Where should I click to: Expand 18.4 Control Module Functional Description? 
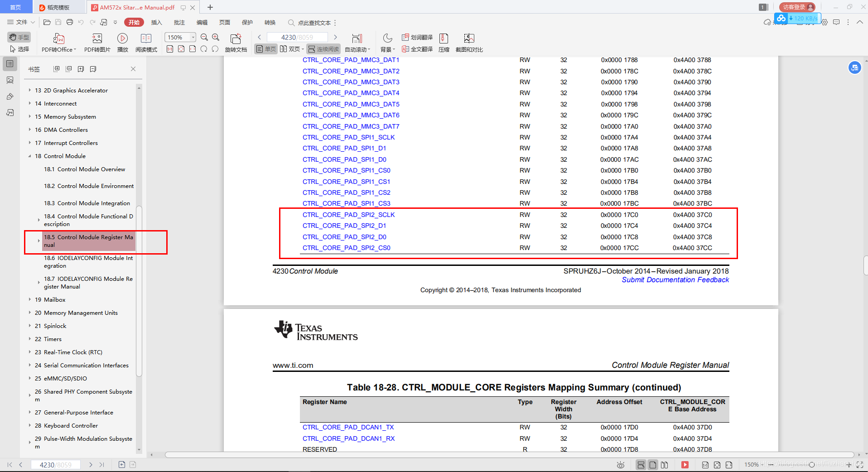click(39, 220)
